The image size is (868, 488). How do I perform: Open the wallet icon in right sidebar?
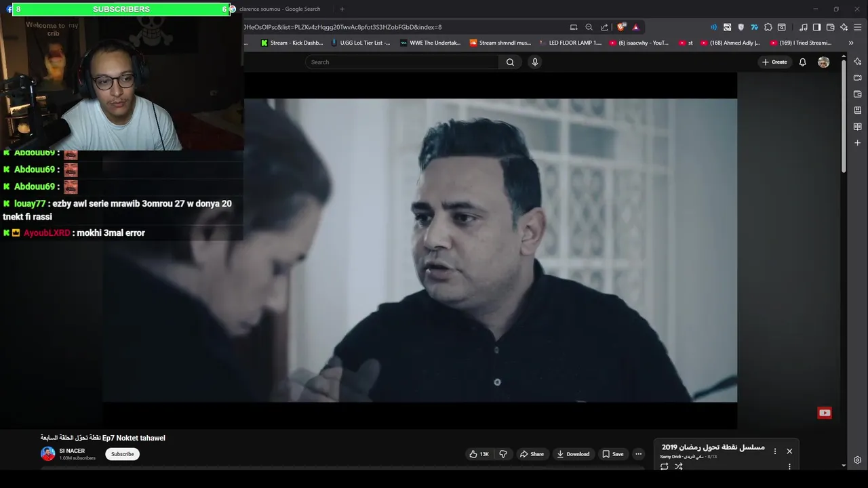pyautogui.click(x=858, y=94)
